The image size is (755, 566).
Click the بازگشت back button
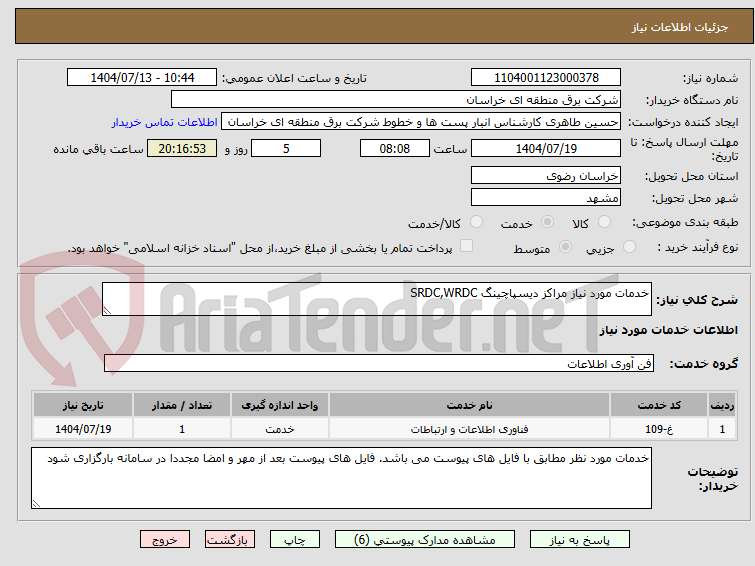click(x=229, y=540)
